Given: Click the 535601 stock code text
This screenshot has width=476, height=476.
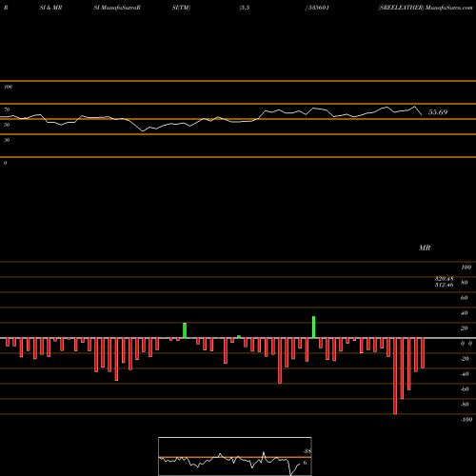Looking at the screenshot, I should [318, 8].
